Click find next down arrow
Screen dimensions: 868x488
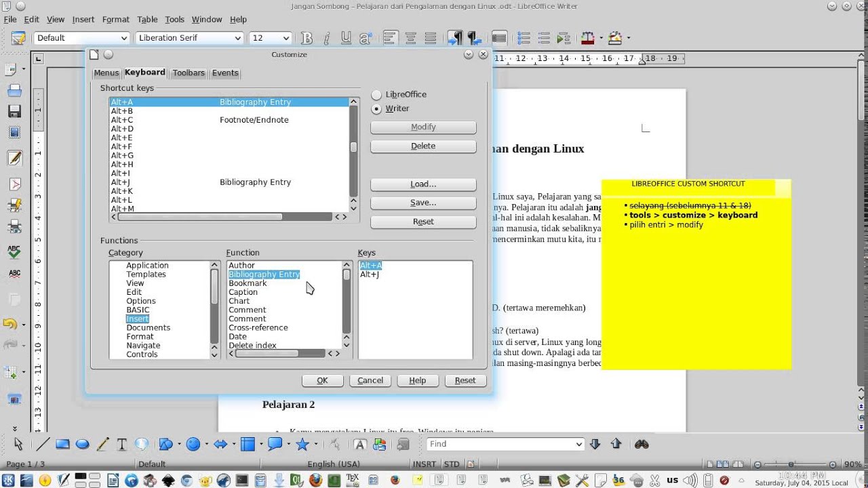[x=595, y=444]
